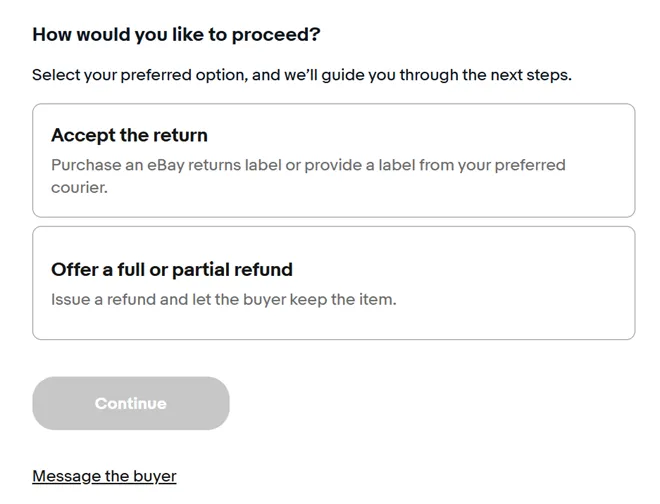Open the Message the buyer link
This screenshot has height=504, width=660.
pyautogui.click(x=104, y=476)
